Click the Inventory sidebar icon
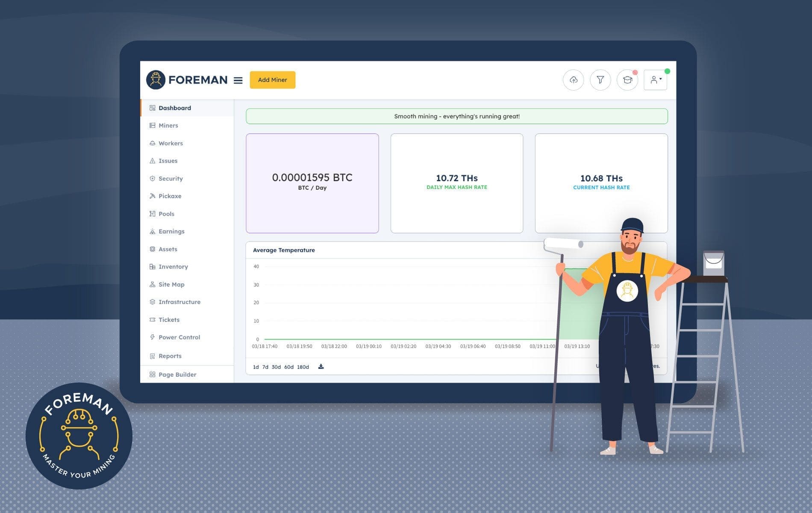The height and width of the screenshot is (513, 812). point(152,266)
